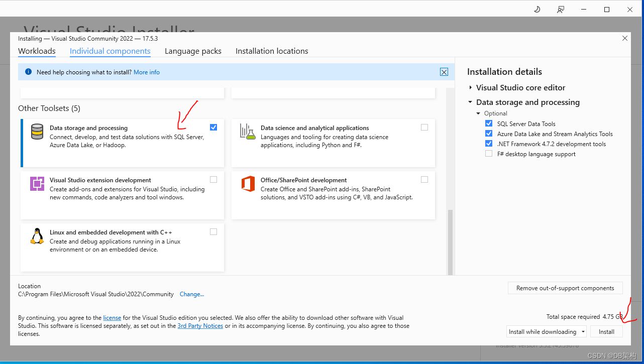Click the Visual Studio extension development purple icon
This screenshot has width=644, height=364.
pos(37,184)
